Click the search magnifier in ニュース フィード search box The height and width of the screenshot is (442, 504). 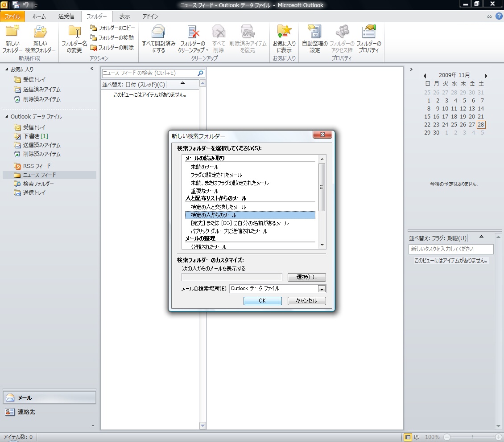[200, 73]
